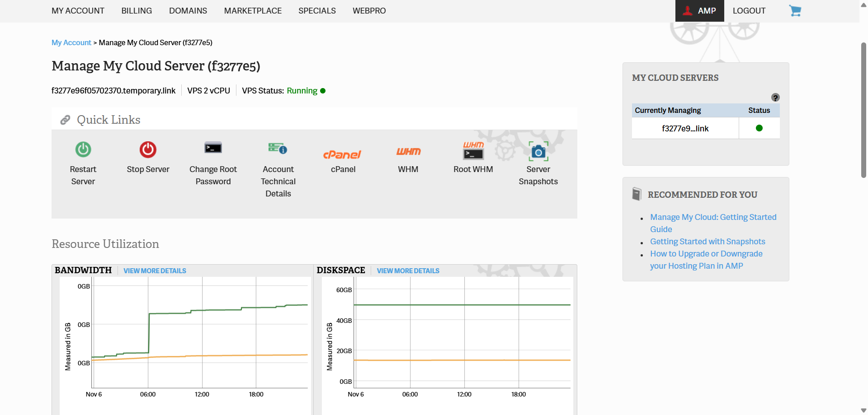Click the page vertical scrollbar thumb
Viewport: 868px width, 415px height.
[x=863, y=110]
